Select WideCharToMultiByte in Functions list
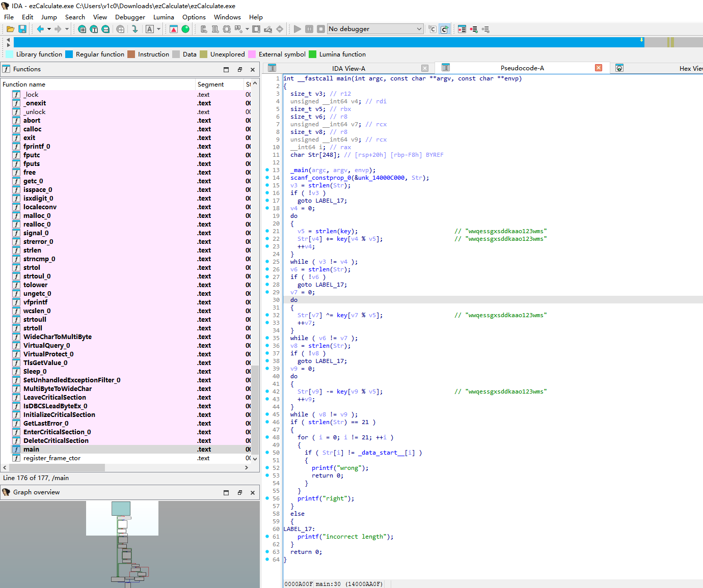Screen dimensions: 703x588 pos(57,337)
